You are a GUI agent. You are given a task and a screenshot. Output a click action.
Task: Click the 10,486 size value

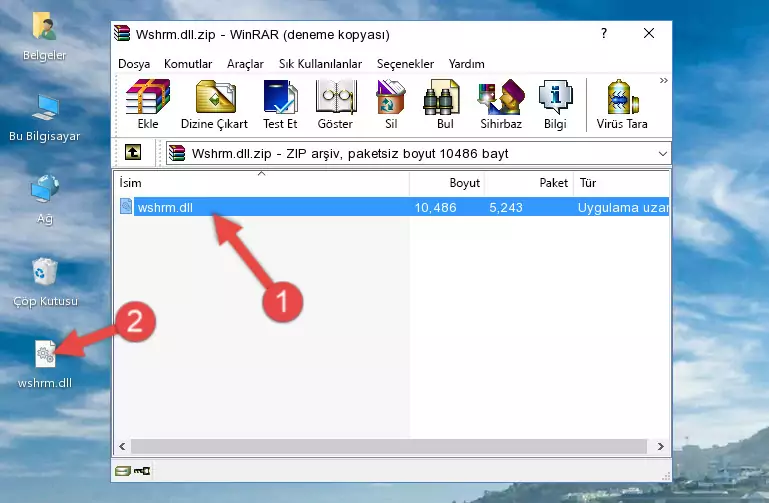(436, 207)
